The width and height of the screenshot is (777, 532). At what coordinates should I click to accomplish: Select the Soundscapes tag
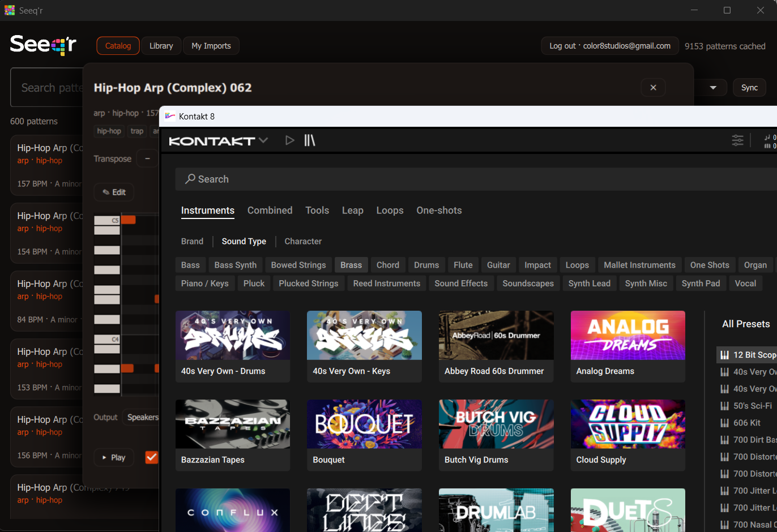pos(528,284)
